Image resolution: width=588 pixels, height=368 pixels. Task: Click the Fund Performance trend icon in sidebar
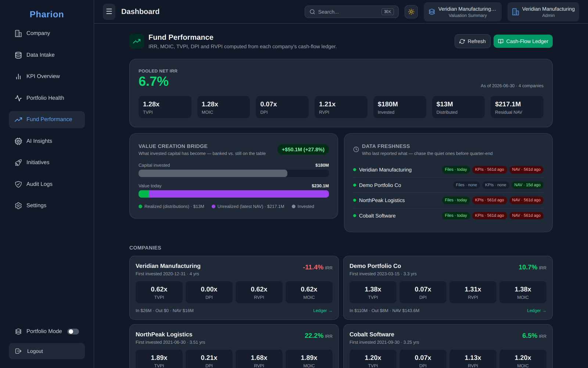coord(18,120)
